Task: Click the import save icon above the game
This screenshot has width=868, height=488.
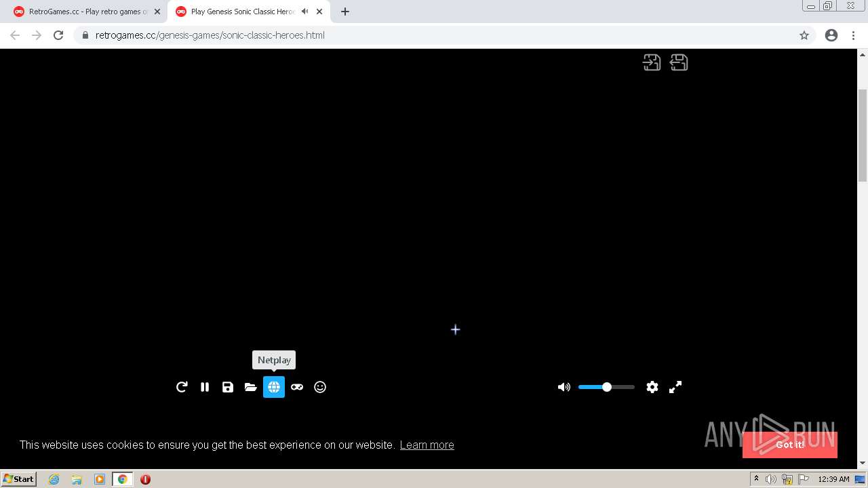Action: pos(652,62)
